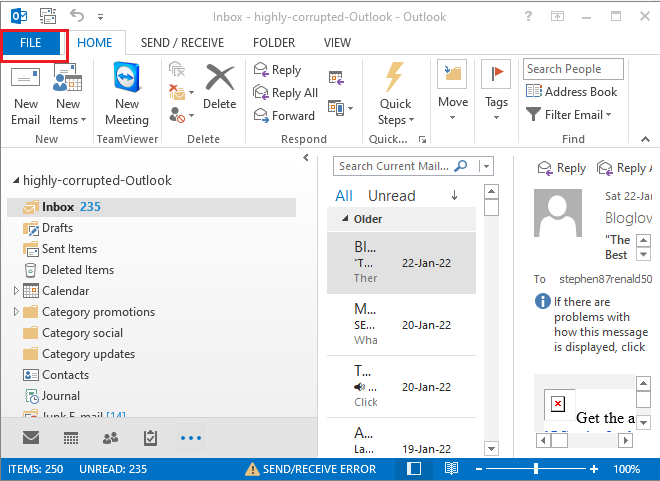The width and height of the screenshot is (660, 481).
Task: Open the New Items dropdown
Action: 67,95
